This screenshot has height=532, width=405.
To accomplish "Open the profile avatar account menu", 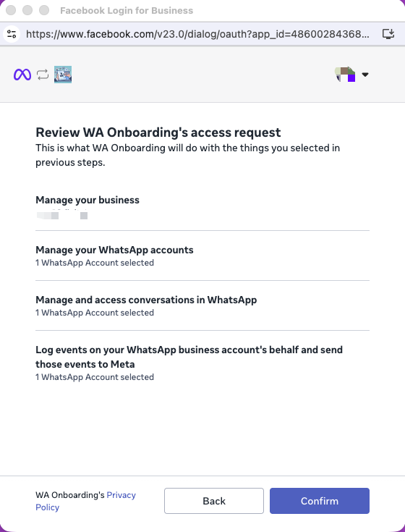I will tap(346, 75).
